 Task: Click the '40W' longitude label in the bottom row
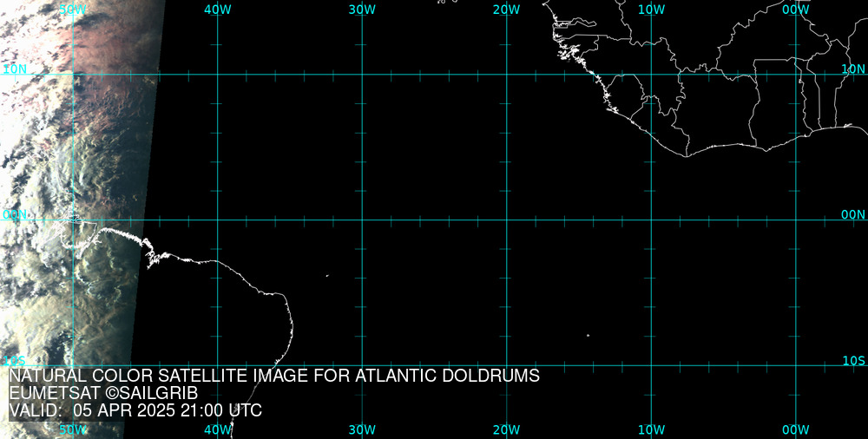pyautogui.click(x=218, y=429)
